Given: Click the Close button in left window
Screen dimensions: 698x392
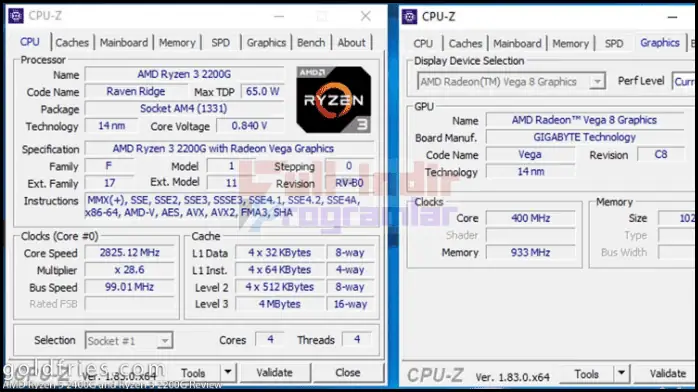Looking at the screenshot, I should [x=348, y=372].
